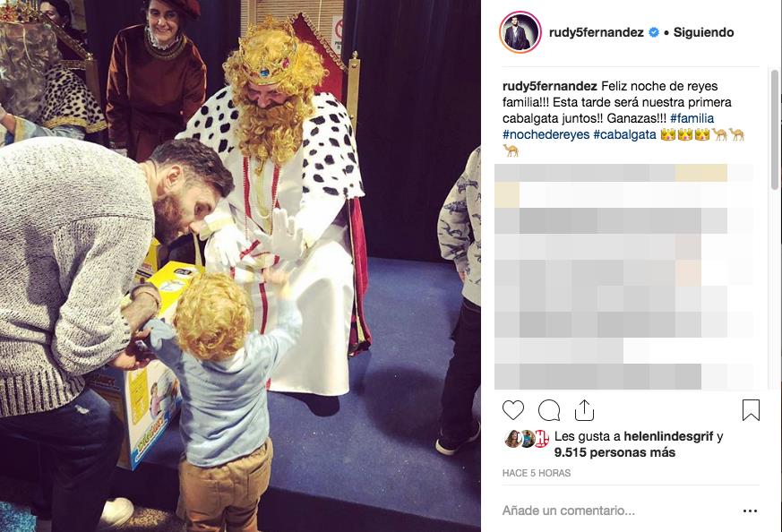The image size is (782, 532).
Task: Open the three-dot more options menu
Action: (750, 511)
